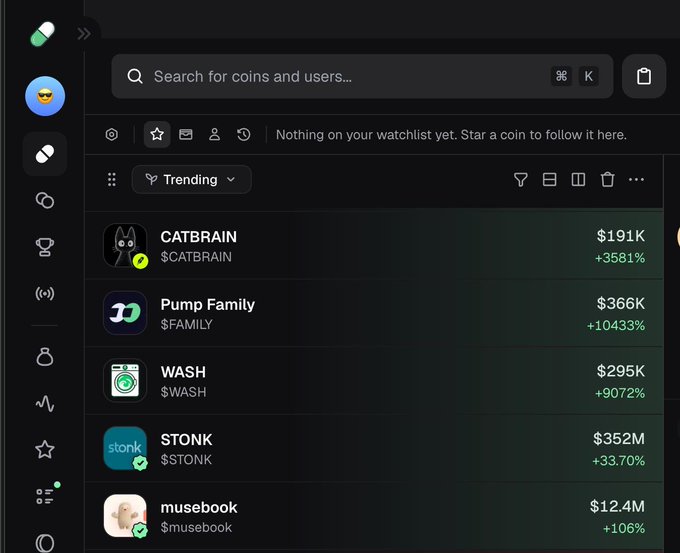The height and width of the screenshot is (553, 680).
Task: Click the $295K market cap value
Action: click(x=621, y=371)
